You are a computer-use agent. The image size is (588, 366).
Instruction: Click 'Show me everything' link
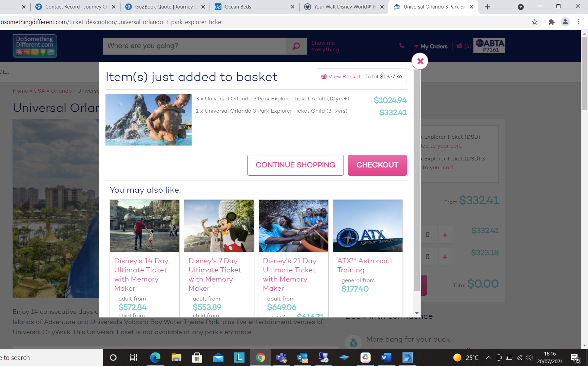325,46
